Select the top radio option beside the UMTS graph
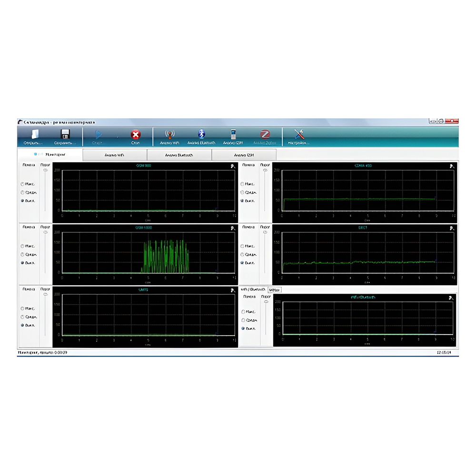This screenshot has width=476, height=476. point(22,308)
